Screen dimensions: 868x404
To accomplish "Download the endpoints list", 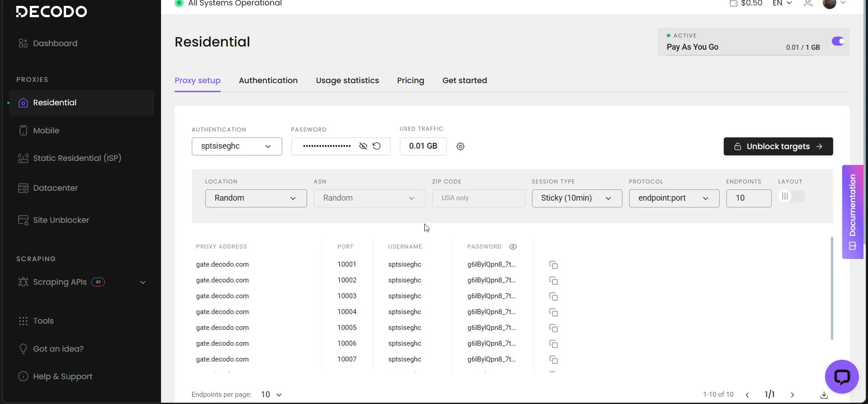I will [824, 395].
